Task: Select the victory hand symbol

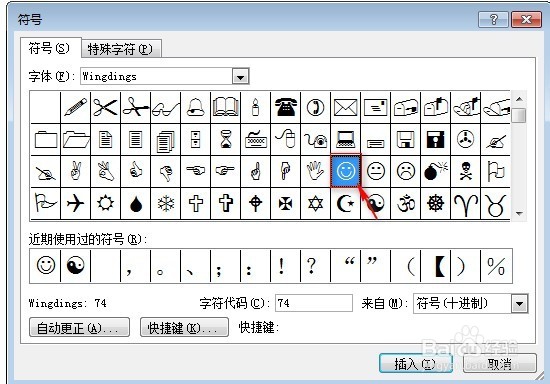Action: click(x=75, y=171)
